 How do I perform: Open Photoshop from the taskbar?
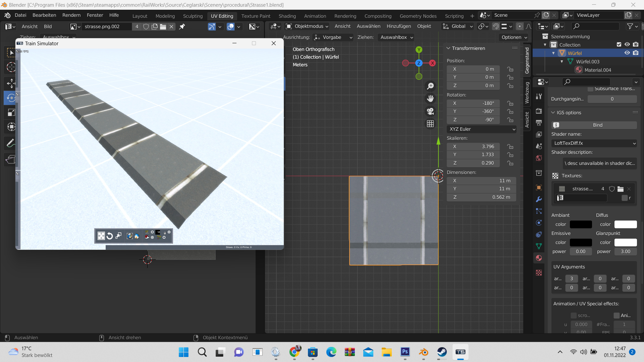(x=405, y=352)
